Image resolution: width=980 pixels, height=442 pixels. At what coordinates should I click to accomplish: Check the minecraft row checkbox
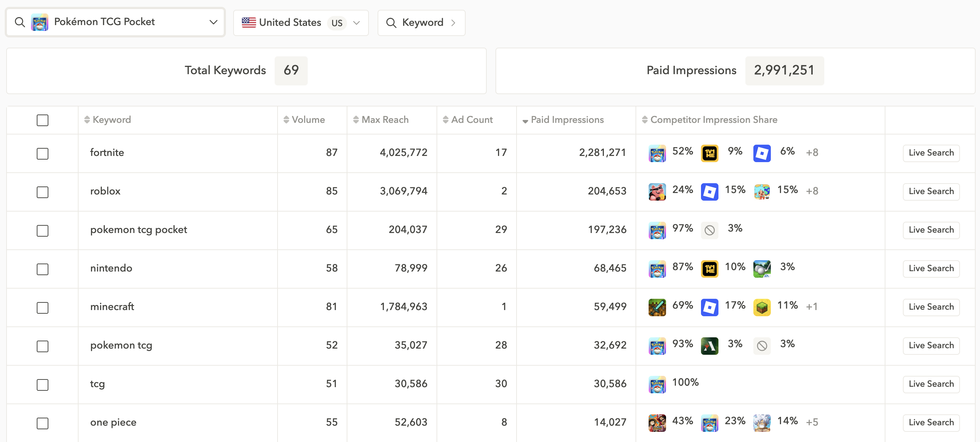coord(43,308)
